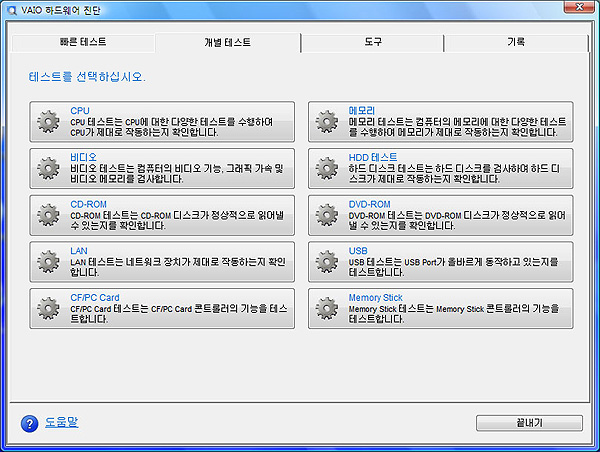The image size is (600, 452).
Task: Open the 도움말 help link
Action: [62, 422]
